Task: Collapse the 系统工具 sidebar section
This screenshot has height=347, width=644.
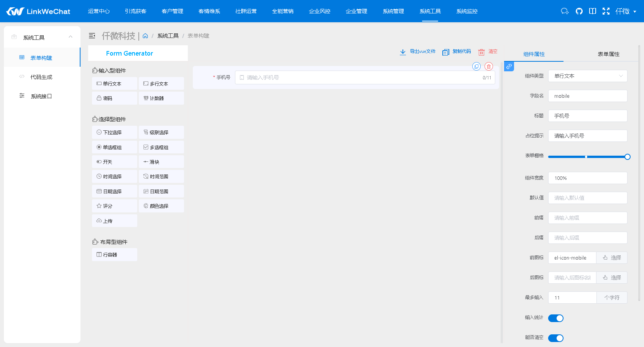Action: click(x=70, y=37)
